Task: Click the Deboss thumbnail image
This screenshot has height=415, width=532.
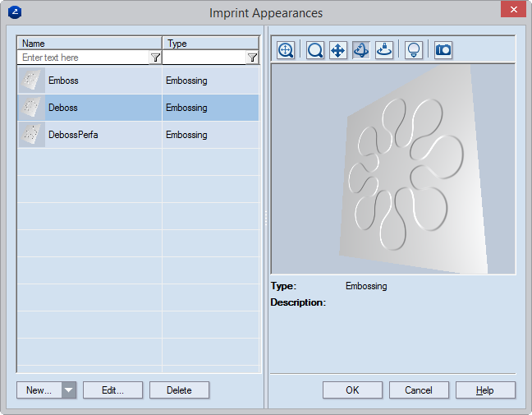Action: pyautogui.click(x=31, y=108)
